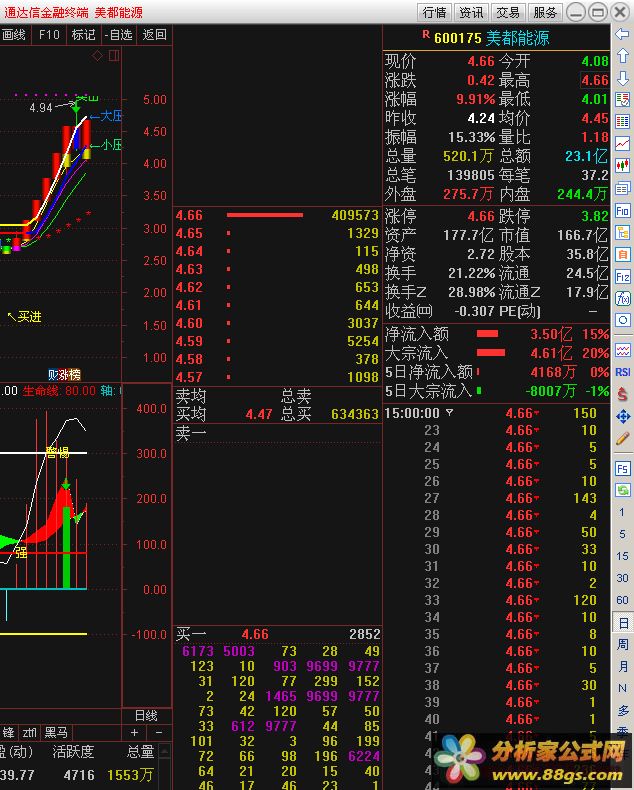Select the pencil drawing tool icon

[622, 438]
